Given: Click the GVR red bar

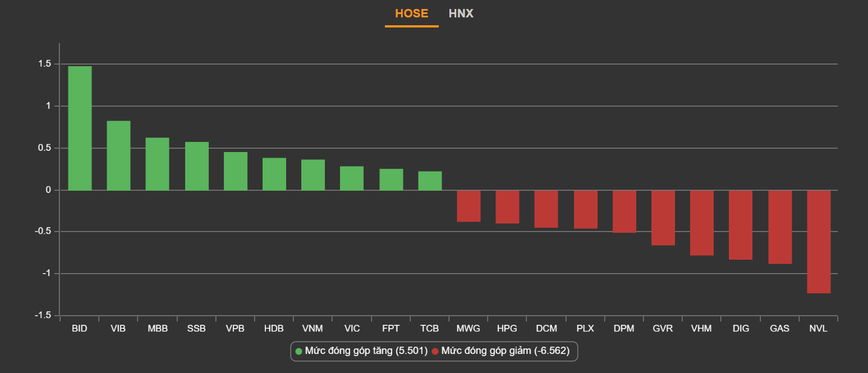Looking at the screenshot, I should point(663,218).
